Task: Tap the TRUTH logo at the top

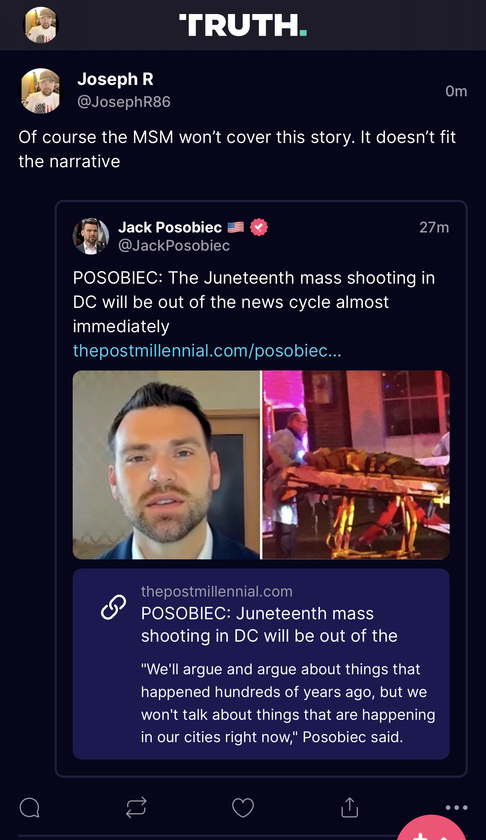Action: 243,25
